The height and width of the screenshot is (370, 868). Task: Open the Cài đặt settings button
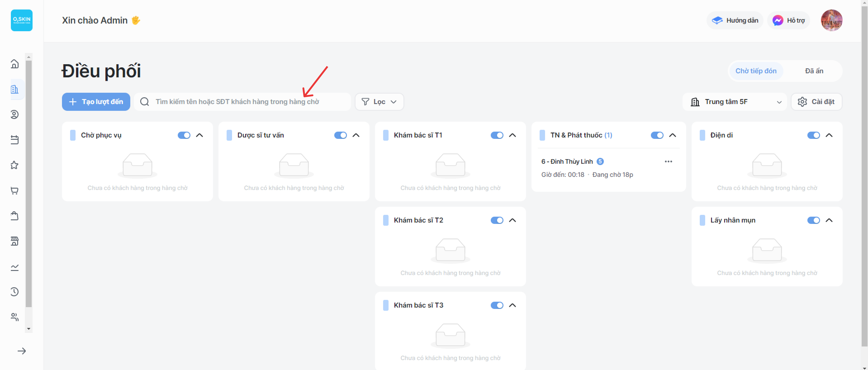[x=816, y=102]
